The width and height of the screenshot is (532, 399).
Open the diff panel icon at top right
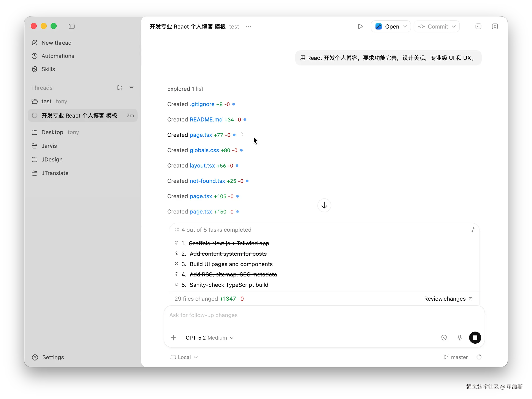tap(494, 26)
